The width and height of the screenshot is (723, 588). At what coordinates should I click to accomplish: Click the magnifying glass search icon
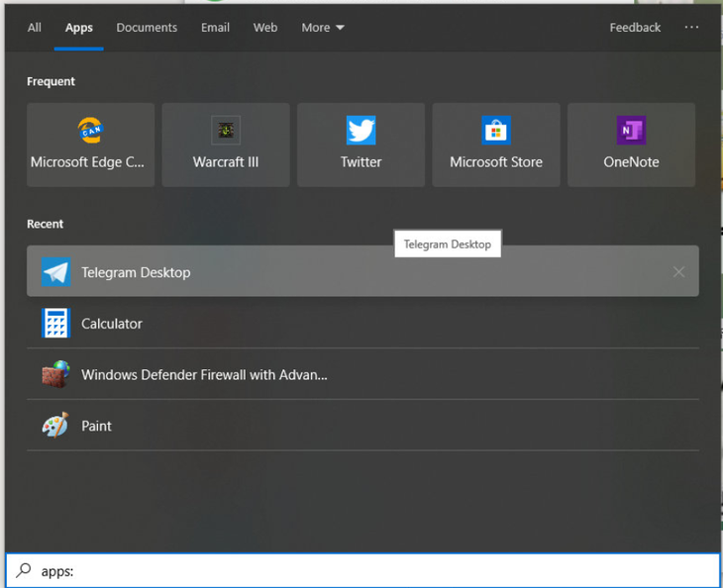pyautogui.click(x=23, y=570)
